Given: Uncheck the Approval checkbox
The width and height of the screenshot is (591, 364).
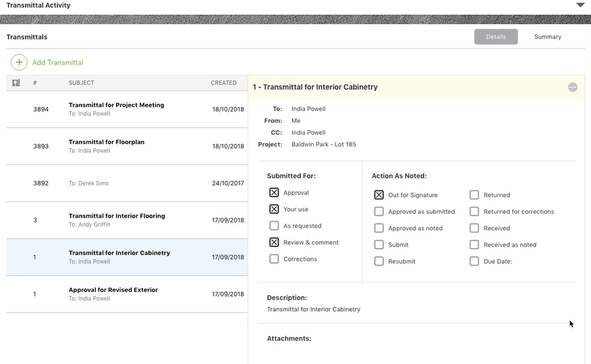Looking at the screenshot, I should pyautogui.click(x=274, y=193).
